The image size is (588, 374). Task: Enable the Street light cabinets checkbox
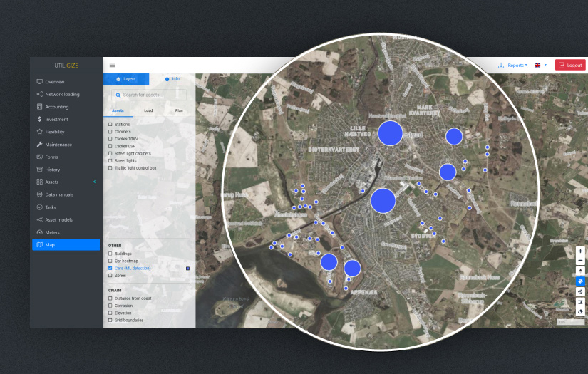[x=110, y=153]
